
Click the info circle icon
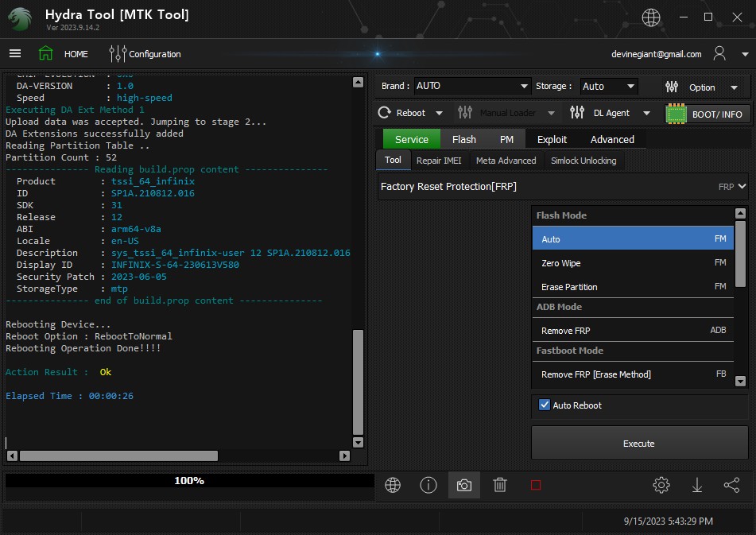(x=428, y=485)
